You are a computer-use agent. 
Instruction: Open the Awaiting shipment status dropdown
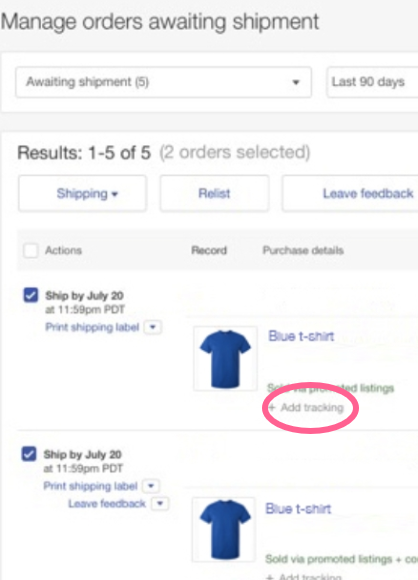click(x=163, y=82)
